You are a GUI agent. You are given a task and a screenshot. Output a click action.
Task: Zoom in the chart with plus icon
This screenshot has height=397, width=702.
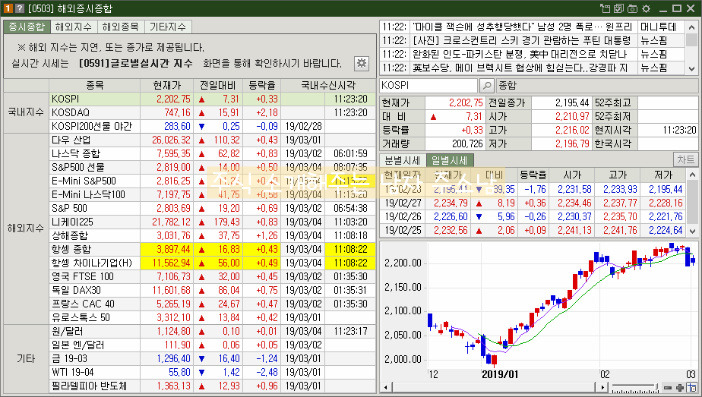pos(680,388)
